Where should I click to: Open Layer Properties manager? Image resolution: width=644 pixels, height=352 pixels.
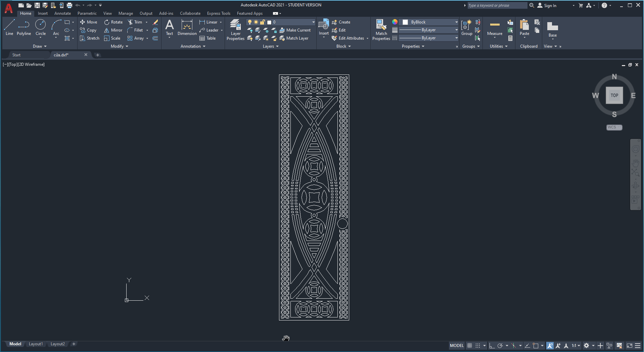pos(235,30)
